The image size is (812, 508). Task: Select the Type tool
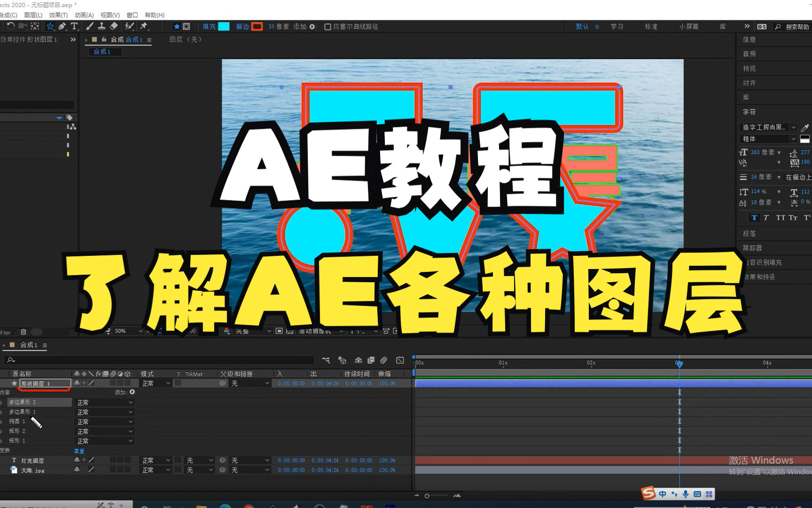(74, 26)
